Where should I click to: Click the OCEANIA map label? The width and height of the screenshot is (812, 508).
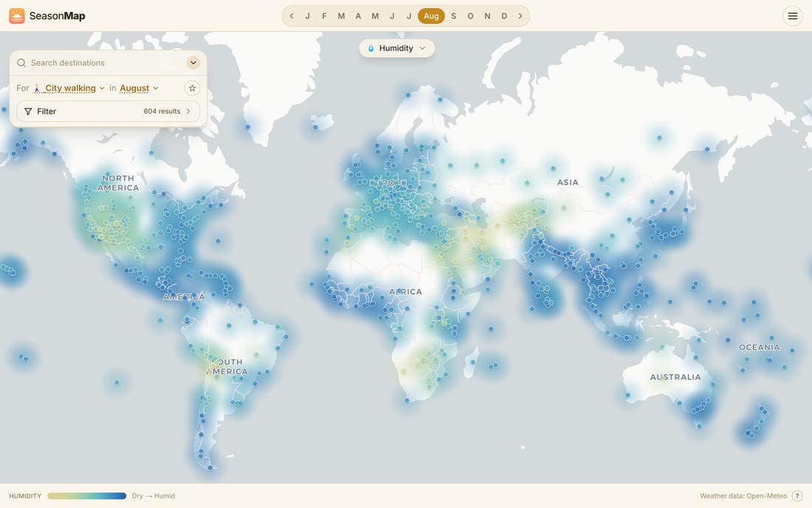coord(759,348)
